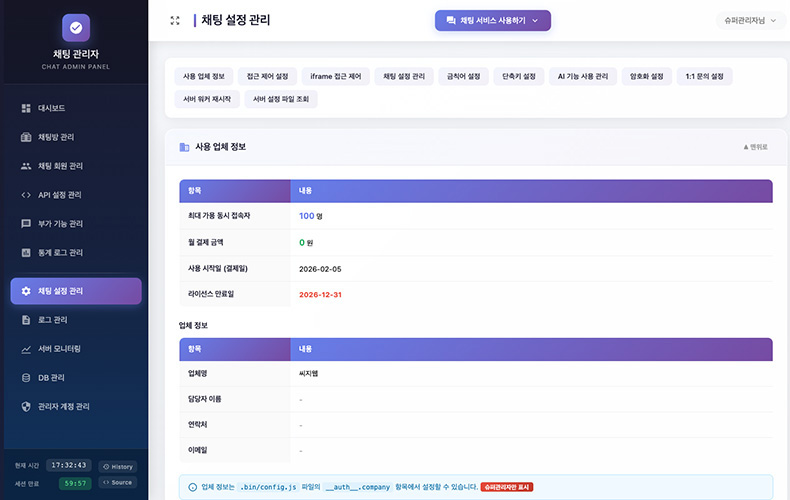The width and height of the screenshot is (790, 500).
Task: Click the 라이선스 만료일 row label
Action: pos(211,294)
